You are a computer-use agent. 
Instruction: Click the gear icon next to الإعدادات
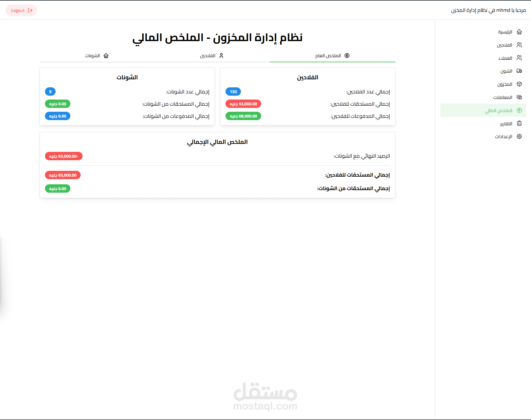[x=519, y=136]
